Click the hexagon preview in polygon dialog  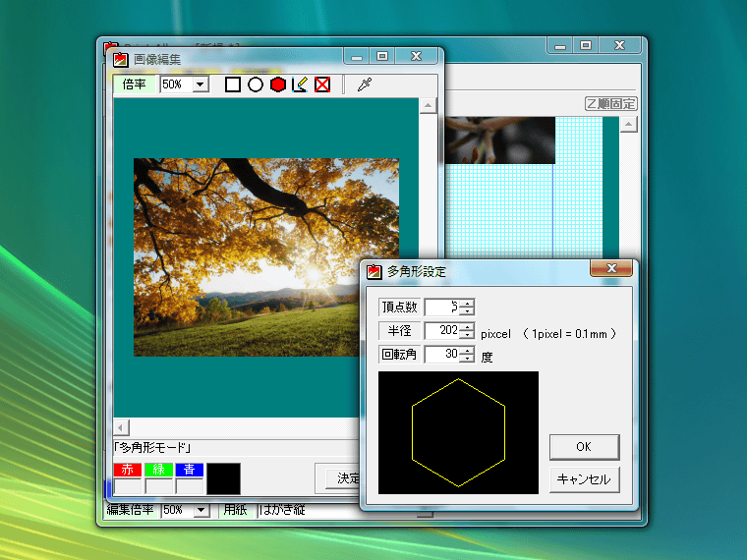pos(458,433)
